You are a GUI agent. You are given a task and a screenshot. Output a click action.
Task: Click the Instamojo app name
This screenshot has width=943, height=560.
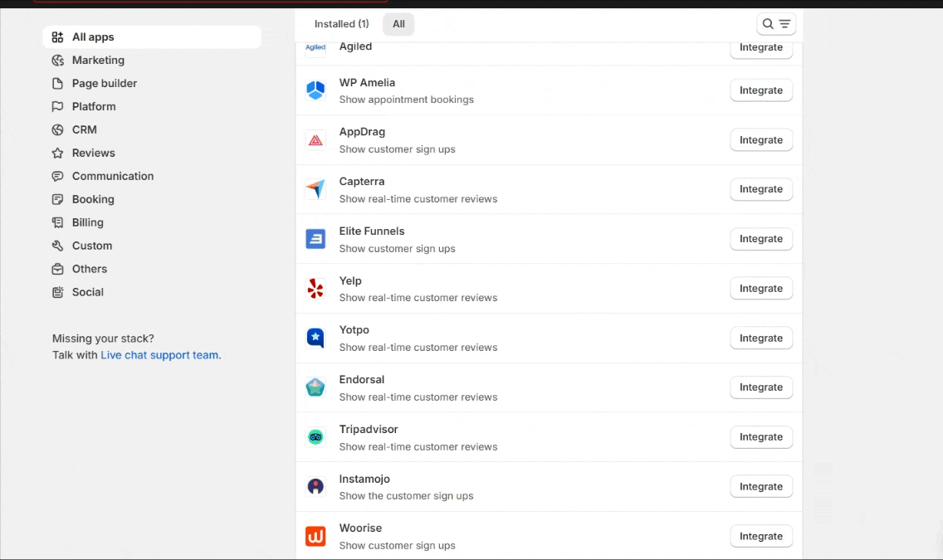364,479
